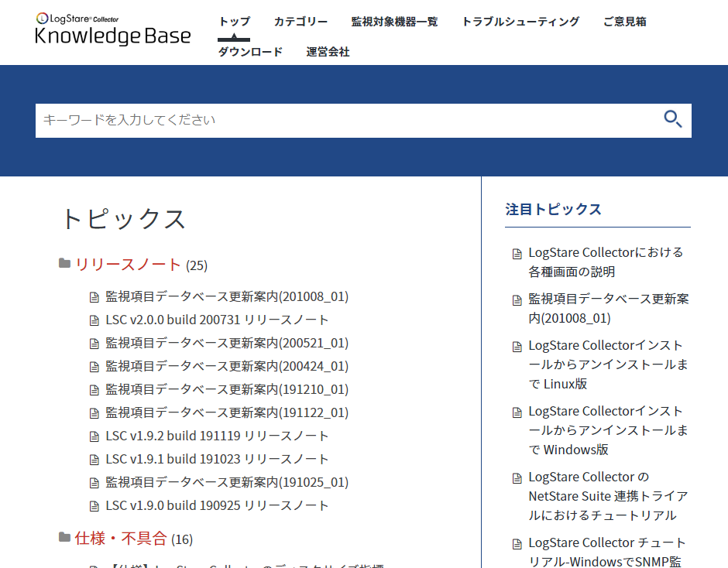
Task: Open sidebar link 監視項目データベース更新案内(201008_01)
Action: 609,309
